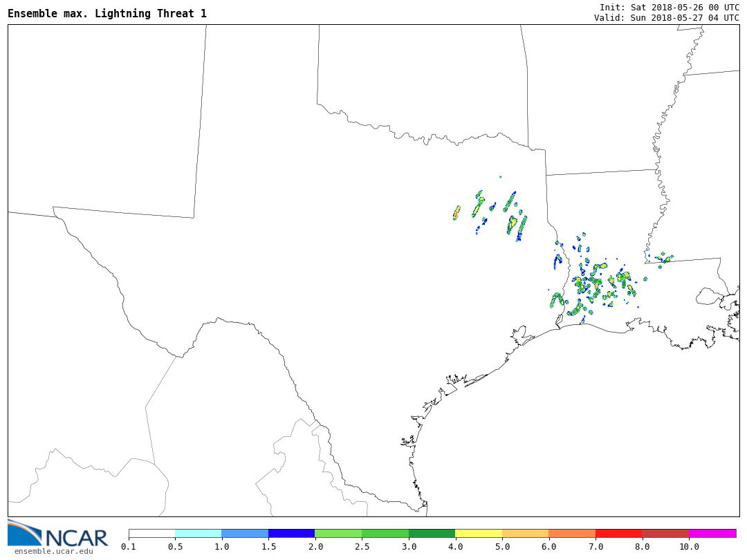The height and width of the screenshot is (560, 747).
Task: Click the light cyan 0.5–1.0 swatch
Action: pos(199,533)
